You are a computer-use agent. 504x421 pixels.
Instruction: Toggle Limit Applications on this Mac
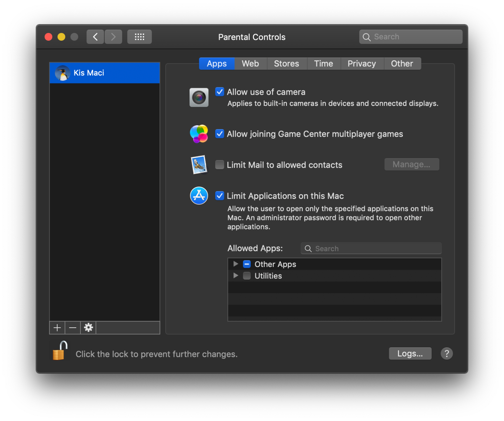tap(220, 195)
